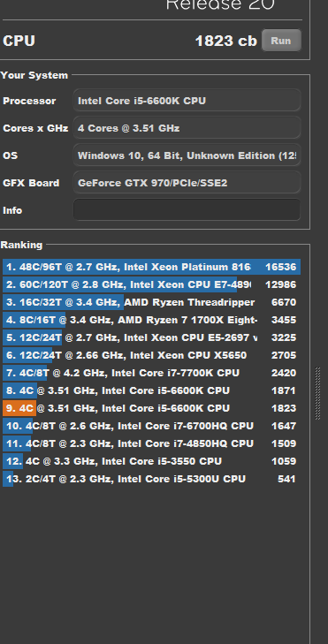Select the AMD Ryzen Threadripper ranking row
The width and height of the screenshot is (328, 644).
[152, 302]
